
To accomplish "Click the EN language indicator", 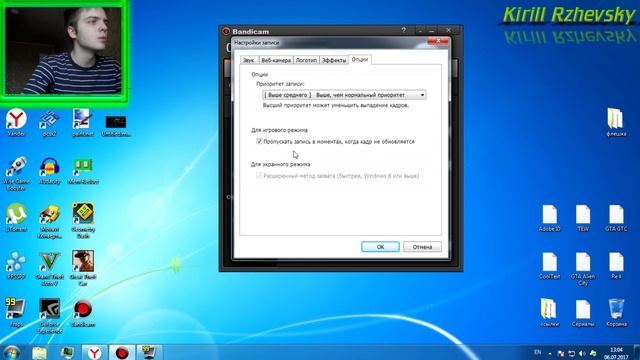I will point(538,352).
